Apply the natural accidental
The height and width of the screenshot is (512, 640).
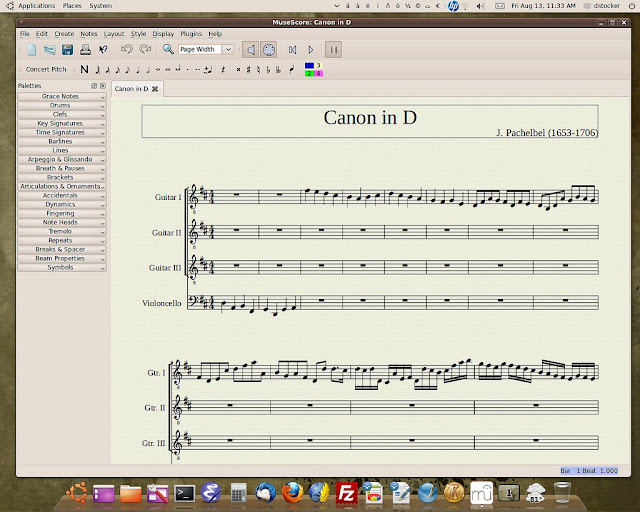[258, 70]
